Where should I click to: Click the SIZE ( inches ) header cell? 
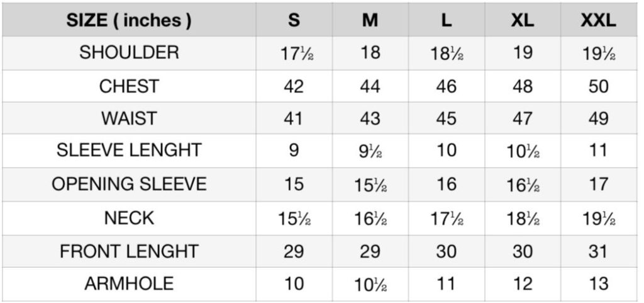pyautogui.click(x=129, y=20)
